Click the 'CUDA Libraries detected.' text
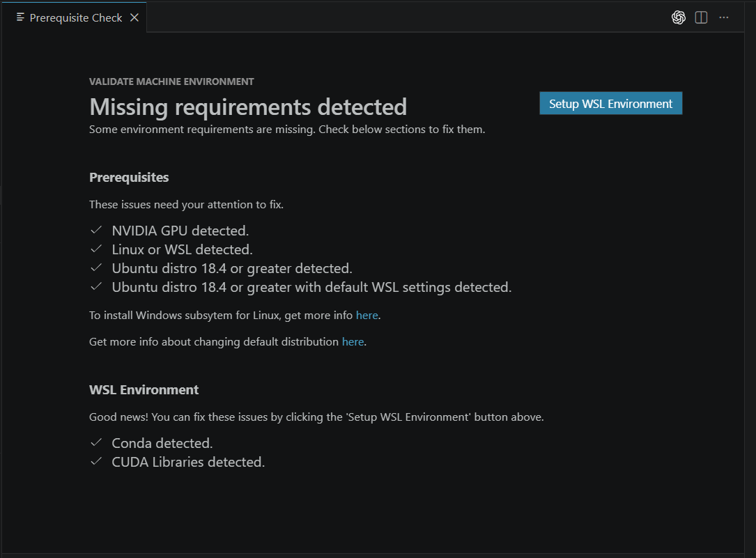Viewport: 756px width, 558px height. 188,462
